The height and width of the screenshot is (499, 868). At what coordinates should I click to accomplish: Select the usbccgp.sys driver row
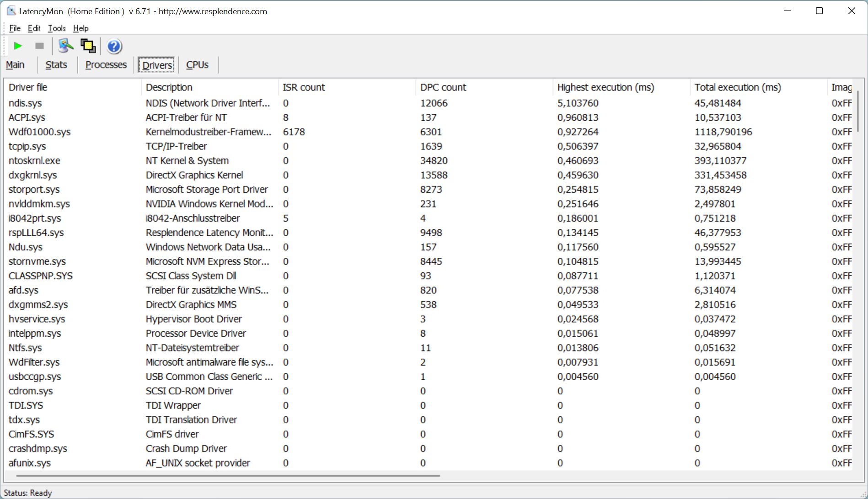(x=429, y=377)
